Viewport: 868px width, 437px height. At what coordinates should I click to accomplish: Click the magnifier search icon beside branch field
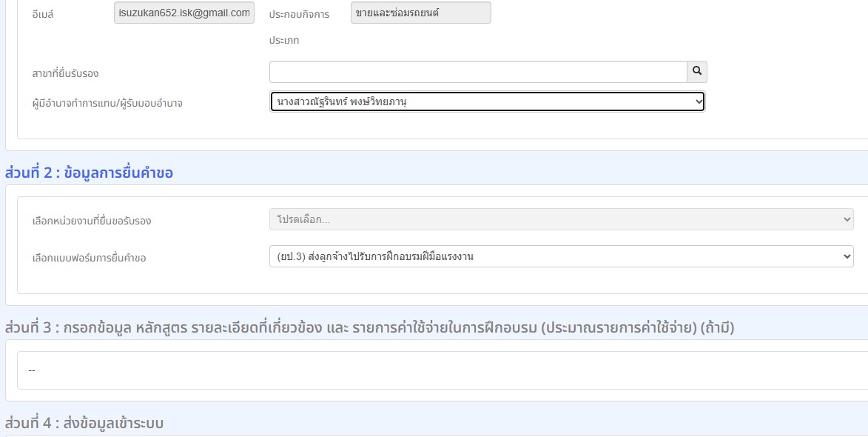click(x=697, y=72)
